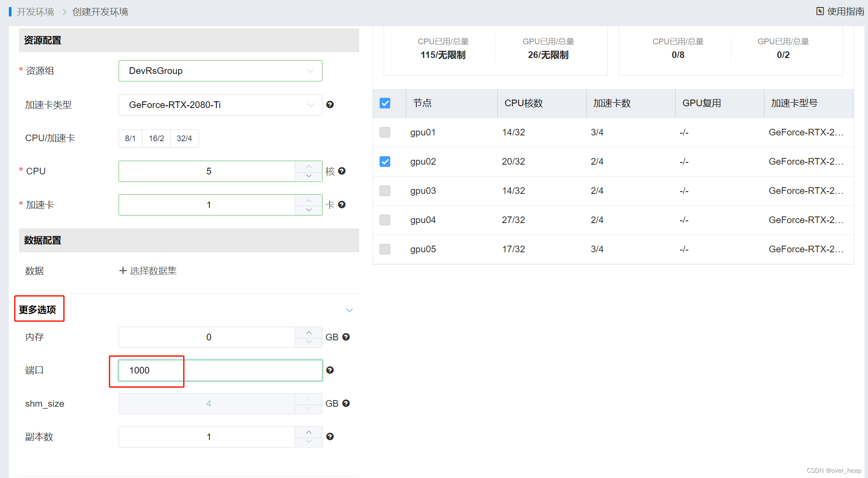Click help icon next to 副本数 field

pos(330,437)
